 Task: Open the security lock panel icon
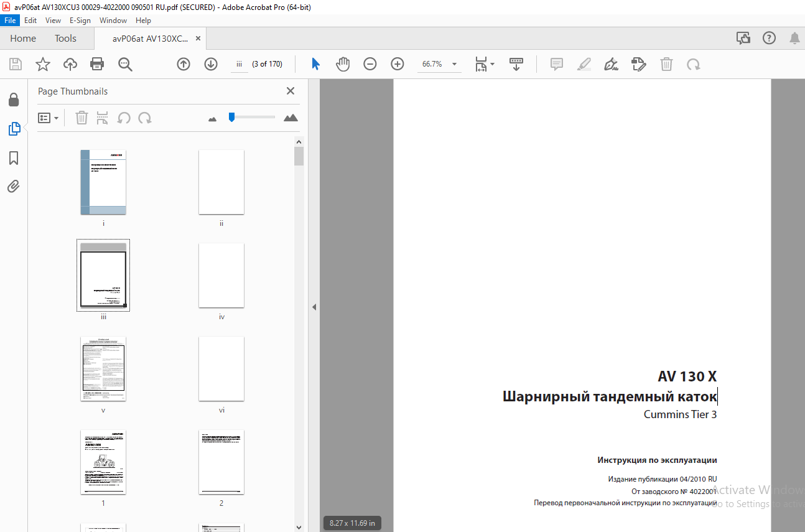(x=14, y=100)
